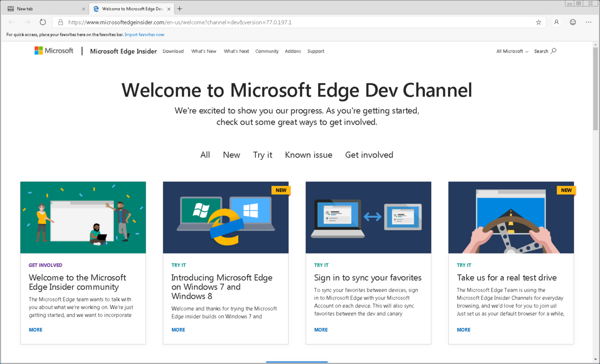Open a new tab with plus icon

[179, 8]
